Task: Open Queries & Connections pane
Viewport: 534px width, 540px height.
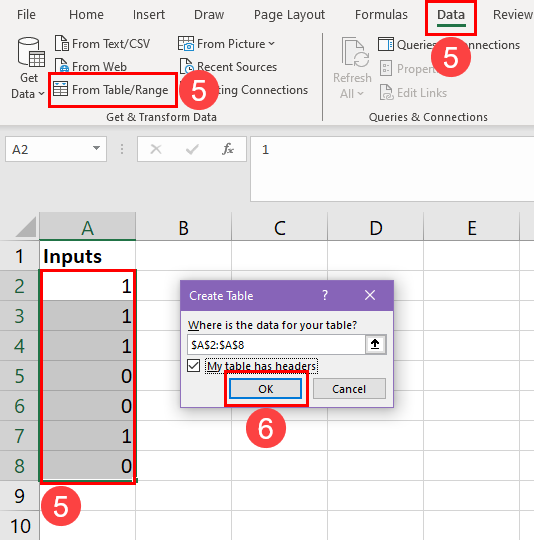Action: [x=449, y=45]
